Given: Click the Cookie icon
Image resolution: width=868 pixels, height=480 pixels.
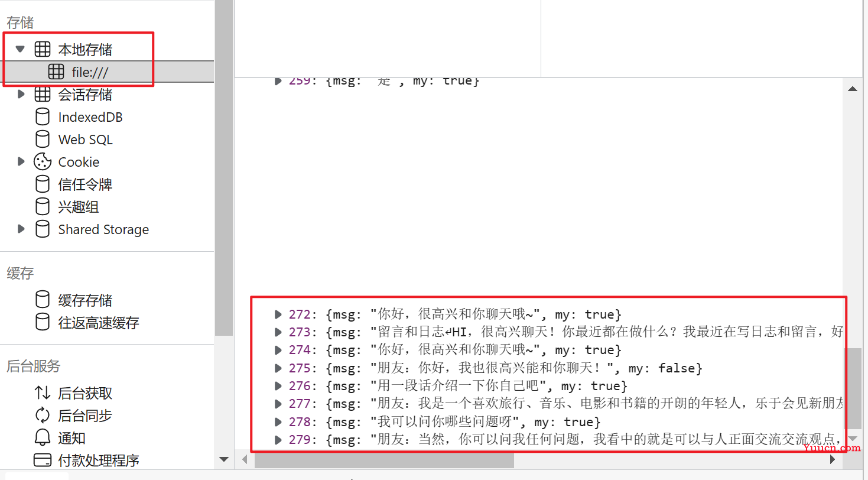Looking at the screenshot, I should point(43,161).
